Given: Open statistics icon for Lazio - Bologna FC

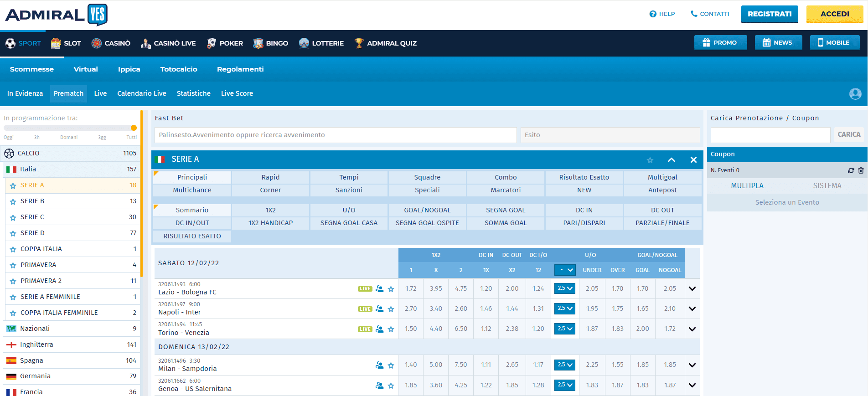Looking at the screenshot, I should 379,289.
